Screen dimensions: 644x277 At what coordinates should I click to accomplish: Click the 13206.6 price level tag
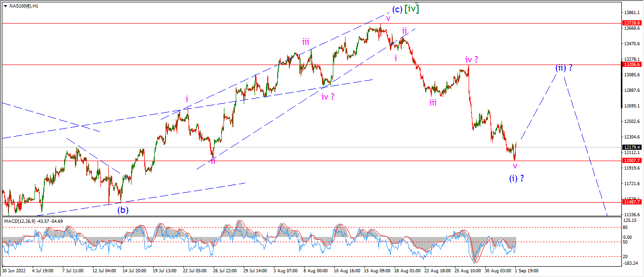coord(632,64)
